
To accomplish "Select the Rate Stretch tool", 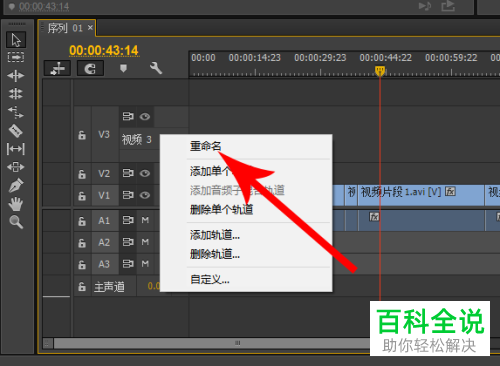I will tap(16, 112).
